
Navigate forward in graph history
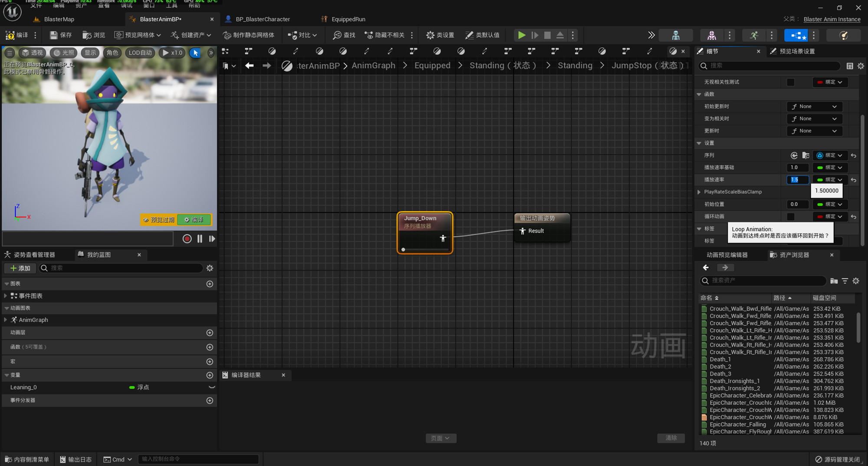pyautogui.click(x=267, y=66)
